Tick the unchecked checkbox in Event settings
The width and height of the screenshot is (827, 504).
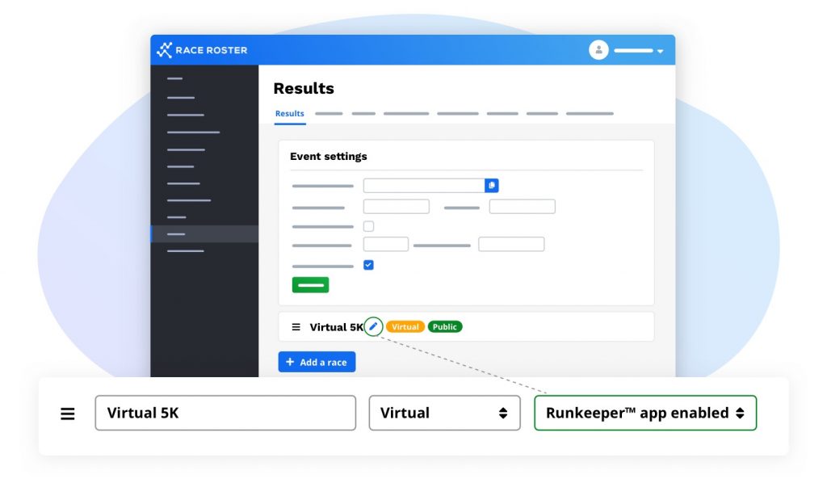368,226
